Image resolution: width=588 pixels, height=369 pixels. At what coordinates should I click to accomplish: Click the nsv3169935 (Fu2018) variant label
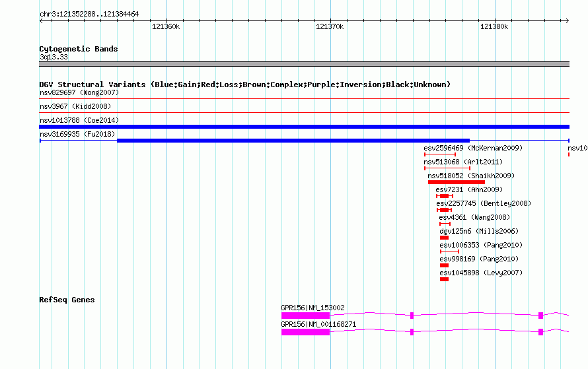77,134
